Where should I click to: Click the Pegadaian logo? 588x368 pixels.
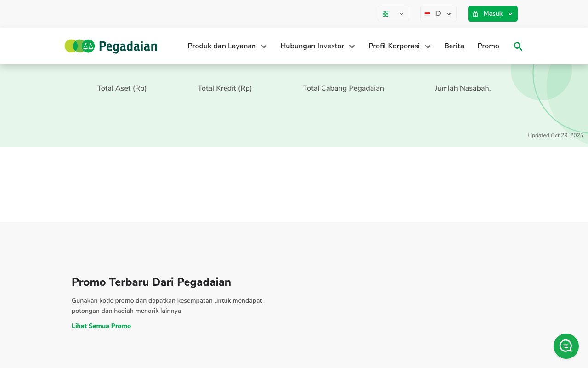click(x=110, y=46)
